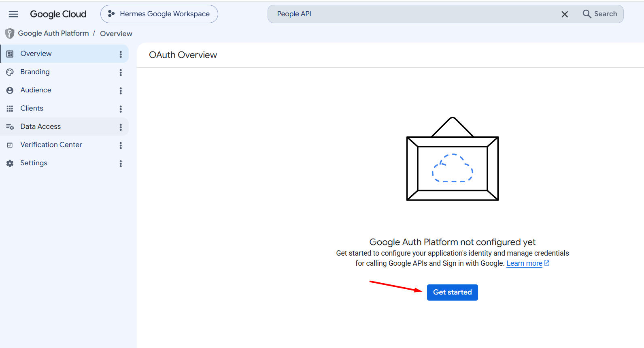The width and height of the screenshot is (644, 348).
Task: Open the Learn more link
Action: [524, 263]
